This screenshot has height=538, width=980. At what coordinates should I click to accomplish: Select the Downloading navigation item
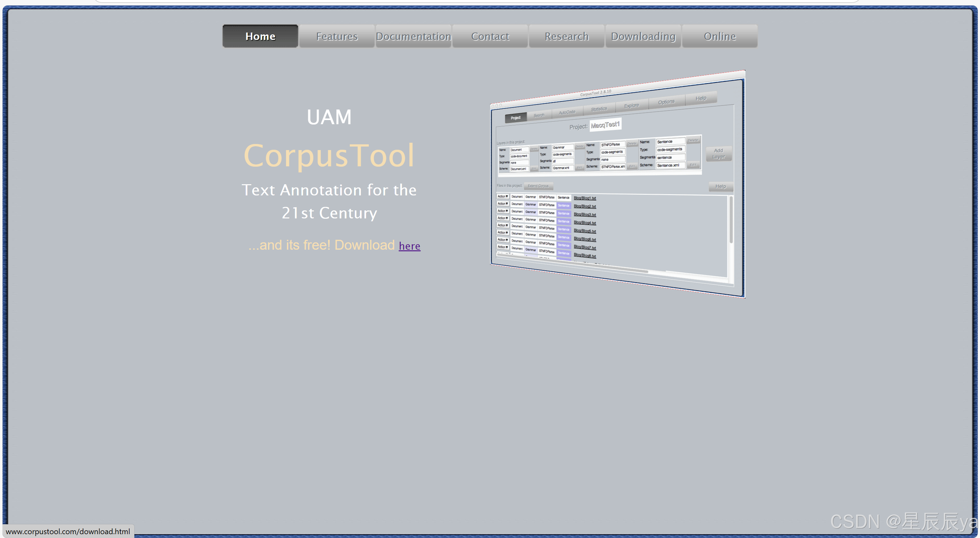click(643, 36)
